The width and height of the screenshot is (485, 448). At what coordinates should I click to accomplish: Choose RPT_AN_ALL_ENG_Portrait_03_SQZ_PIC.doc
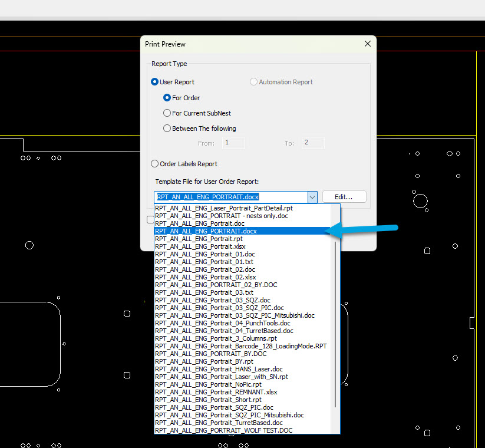pos(243,308)
